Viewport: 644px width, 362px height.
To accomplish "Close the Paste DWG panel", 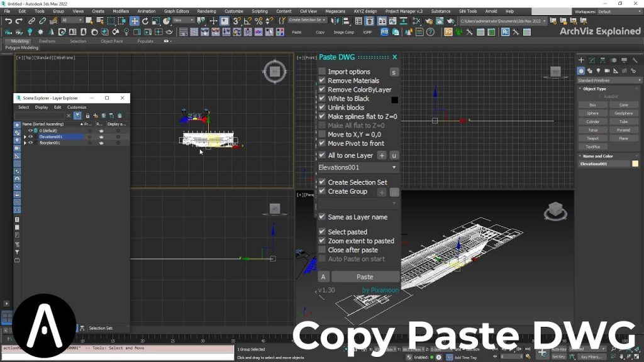I will pos(395,57).
